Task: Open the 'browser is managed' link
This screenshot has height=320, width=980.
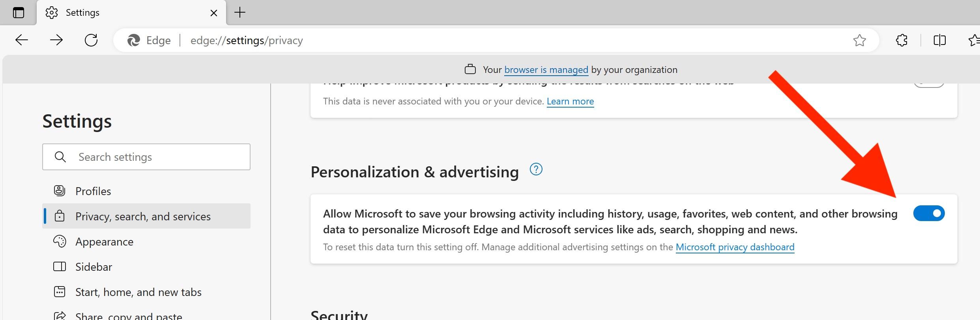Action: pyautogui.click(x=546, y=70)
